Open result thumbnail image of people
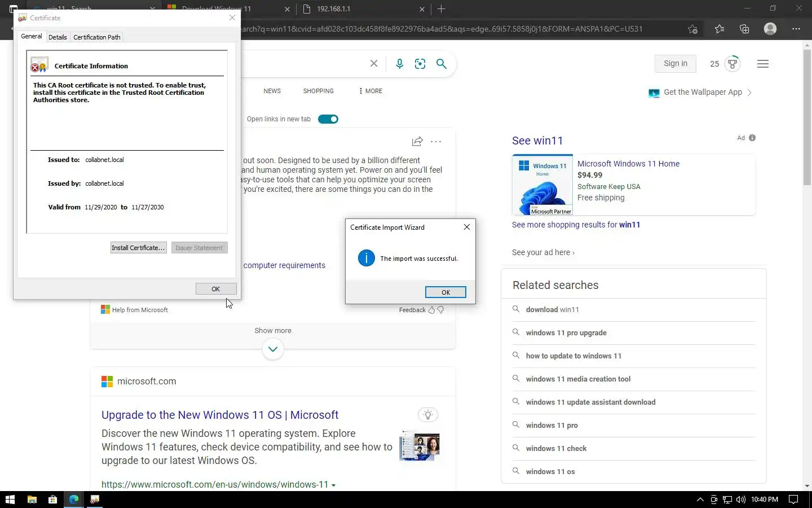This screenshot has width=812, height=508. click(x=420, y=446)
